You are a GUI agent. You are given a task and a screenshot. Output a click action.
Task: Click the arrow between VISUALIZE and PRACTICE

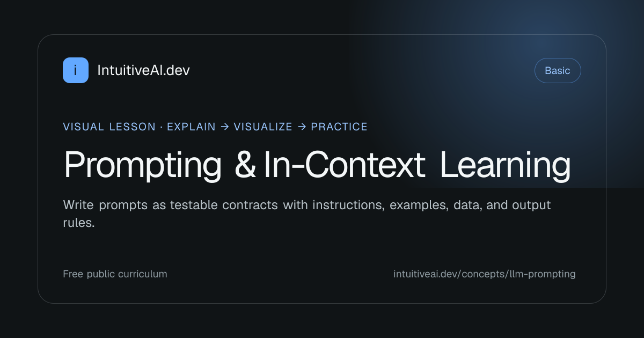[302, 127]
